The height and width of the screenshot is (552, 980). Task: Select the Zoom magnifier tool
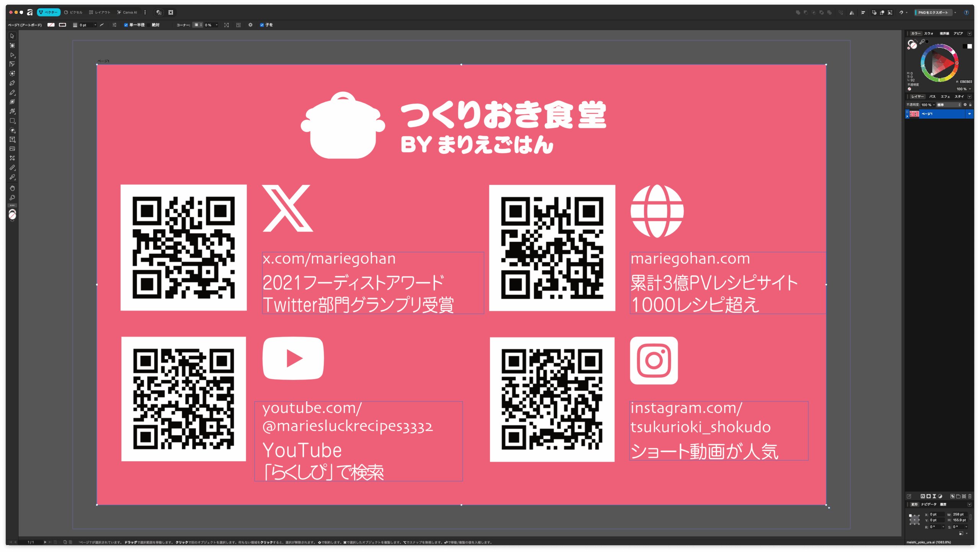(x=12, y=198)
